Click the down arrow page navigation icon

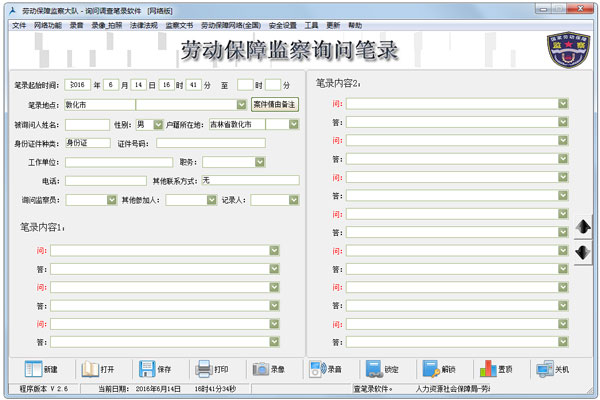(583, 252)
